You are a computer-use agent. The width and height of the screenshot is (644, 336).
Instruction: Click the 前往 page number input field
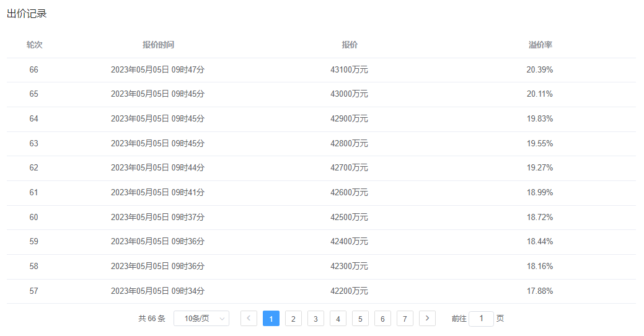click(481, 319)
